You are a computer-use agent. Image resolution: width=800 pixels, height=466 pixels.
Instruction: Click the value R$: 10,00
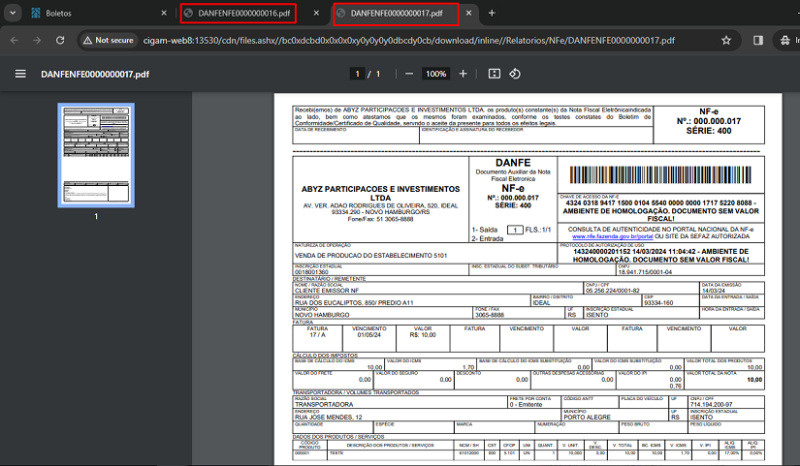point(422,335)
